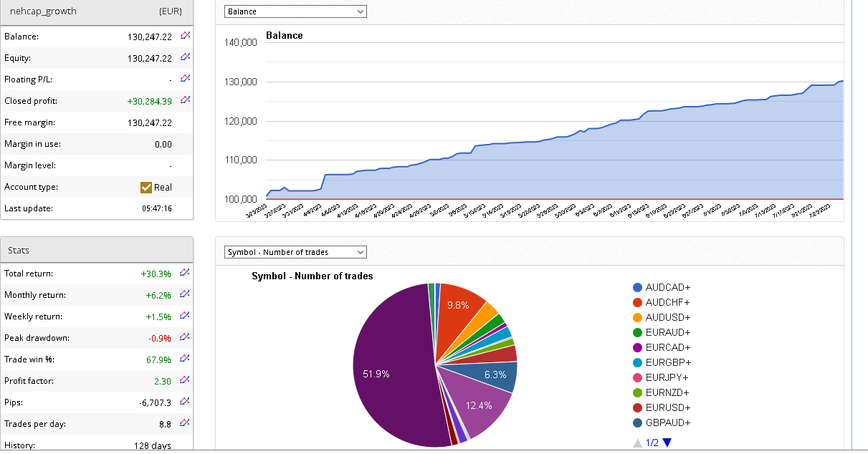Click the AUDCAD+ legend color dot

pos(637,287)
